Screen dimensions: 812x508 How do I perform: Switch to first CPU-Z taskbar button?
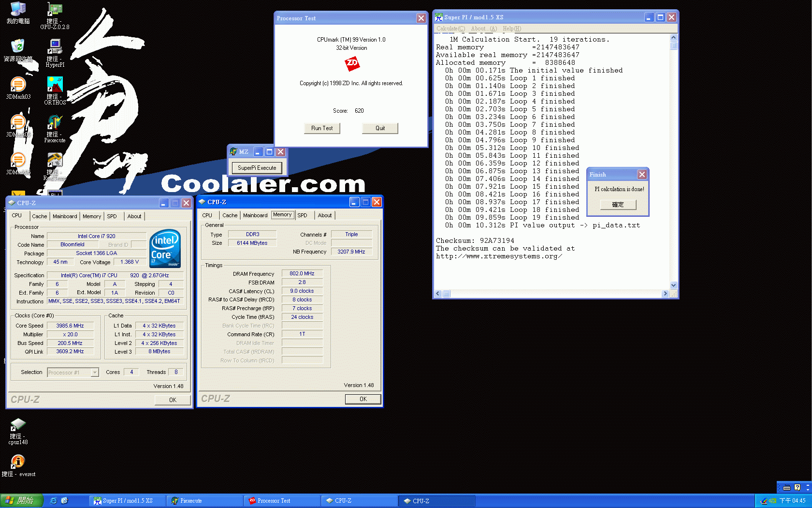pyautogui.click(x=360, y=501)
